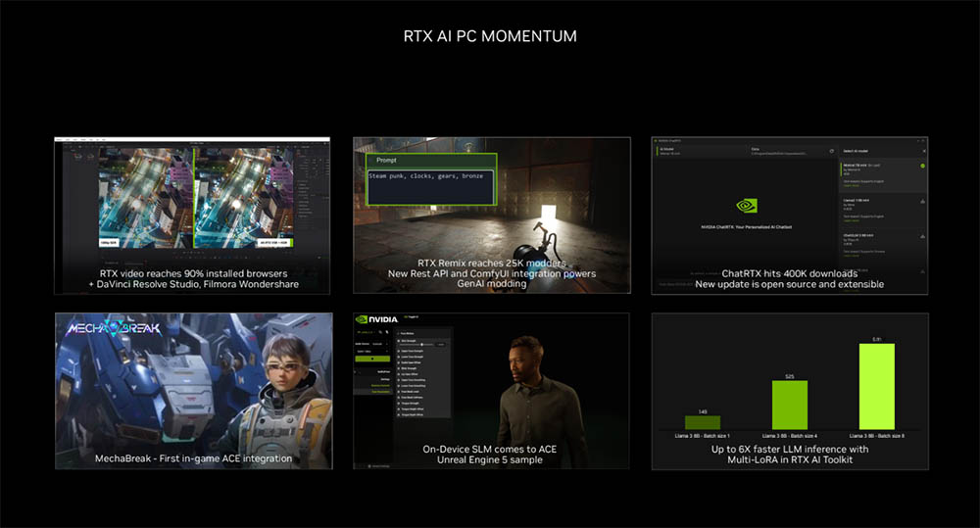The height and width of the screenshot is (528, 980).
Task: Click the 'Prompt' label above the text box
Action: tap(386, 161)
